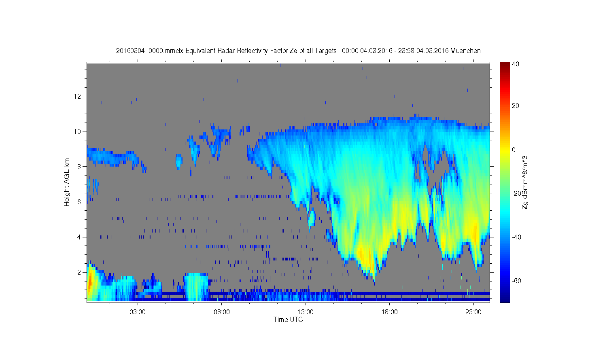Click the 03:00 time axis tick label
This screenshot has height=364, width=607.
coord(138,312)
